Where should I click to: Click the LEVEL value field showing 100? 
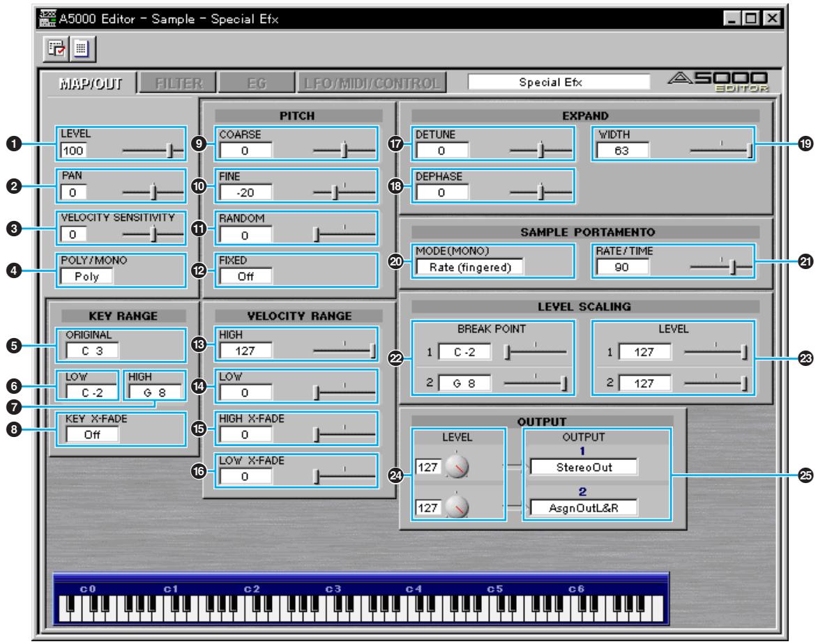(73, 151)
